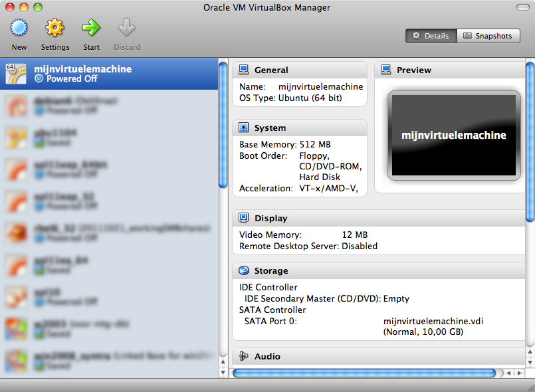Click the Display section icon

(244, 218)
